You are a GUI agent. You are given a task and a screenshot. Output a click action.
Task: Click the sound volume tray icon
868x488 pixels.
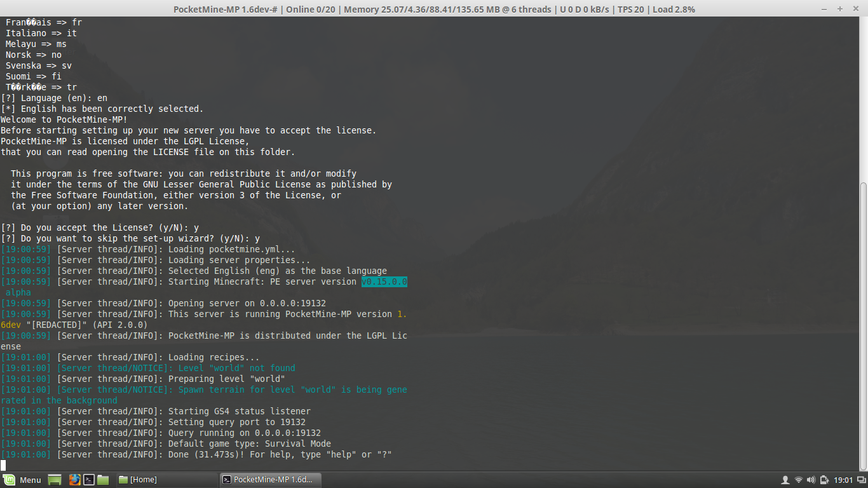click(x=811, y=480)
